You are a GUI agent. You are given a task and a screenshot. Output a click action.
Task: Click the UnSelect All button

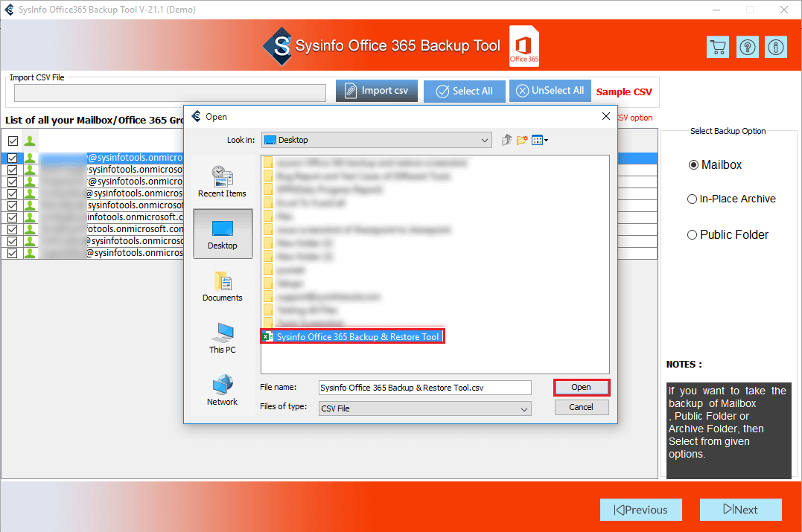pyautogui.click(x=550, y=91)
